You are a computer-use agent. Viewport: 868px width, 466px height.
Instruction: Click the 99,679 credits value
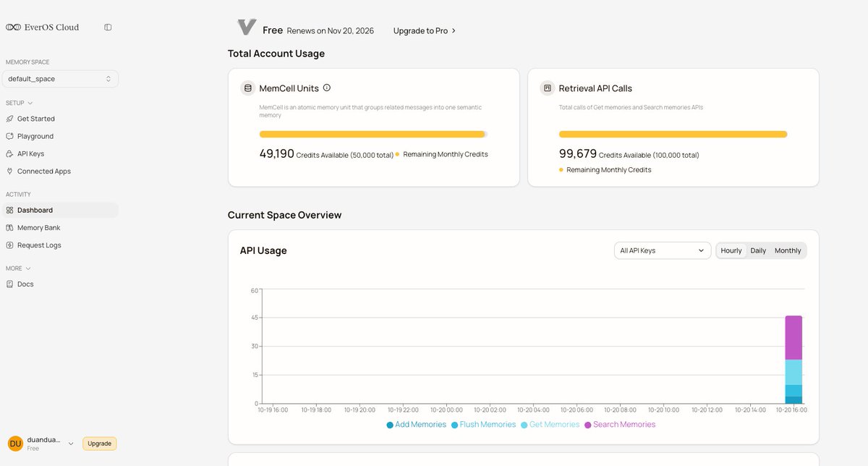[577, 153]
